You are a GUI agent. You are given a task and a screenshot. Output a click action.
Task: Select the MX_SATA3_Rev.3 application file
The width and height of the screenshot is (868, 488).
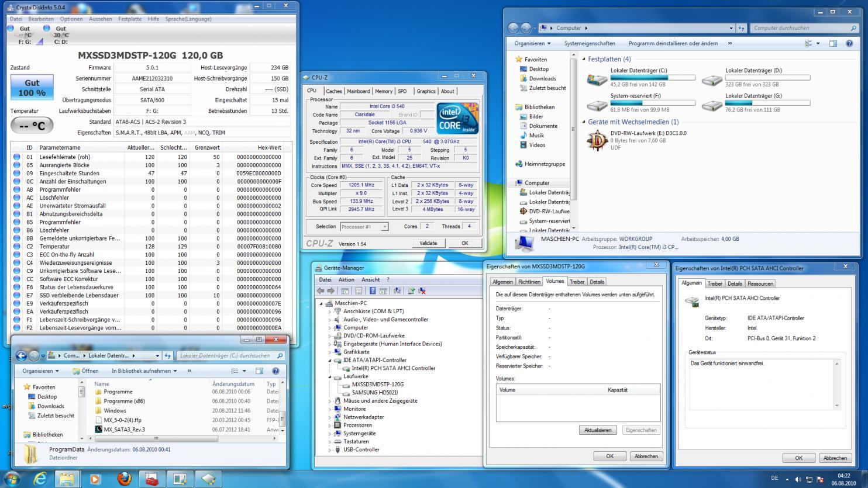[124, 430]
